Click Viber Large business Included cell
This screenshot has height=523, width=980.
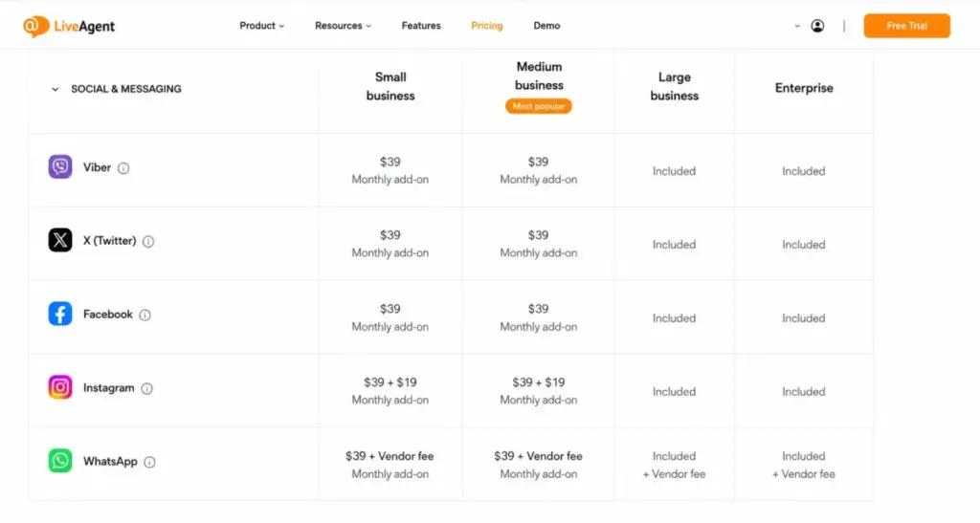point(675,171)
